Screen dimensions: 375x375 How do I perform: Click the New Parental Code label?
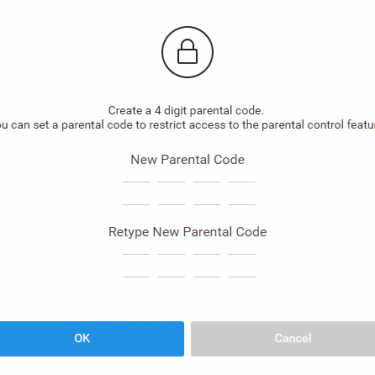pyautogui.click(x=187, y=160)
